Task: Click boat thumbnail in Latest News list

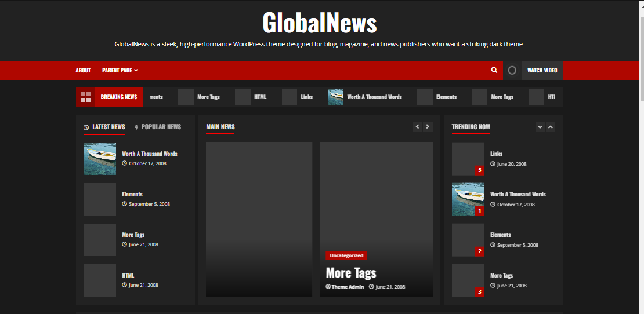Action: [100, 159]
